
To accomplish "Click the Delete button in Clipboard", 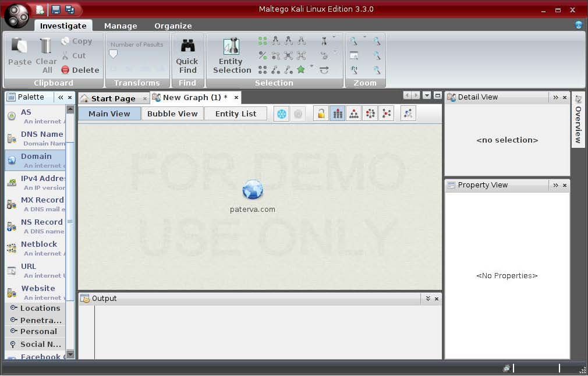I will click(x=80, y=70).
